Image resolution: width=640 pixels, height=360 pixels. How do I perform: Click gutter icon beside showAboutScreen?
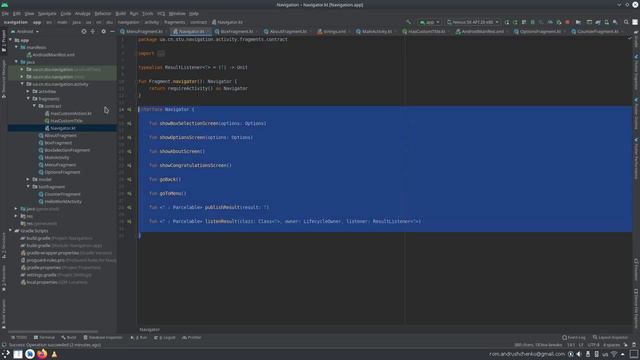pyautogui.click(x=129, y=151)
